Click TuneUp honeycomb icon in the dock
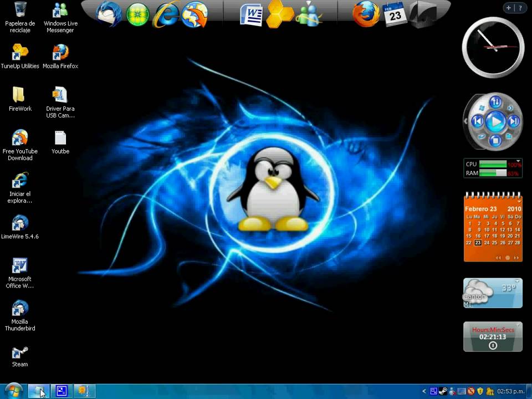Image resolution: width=532 pixels, height=399 pixels. coord(280,14)
